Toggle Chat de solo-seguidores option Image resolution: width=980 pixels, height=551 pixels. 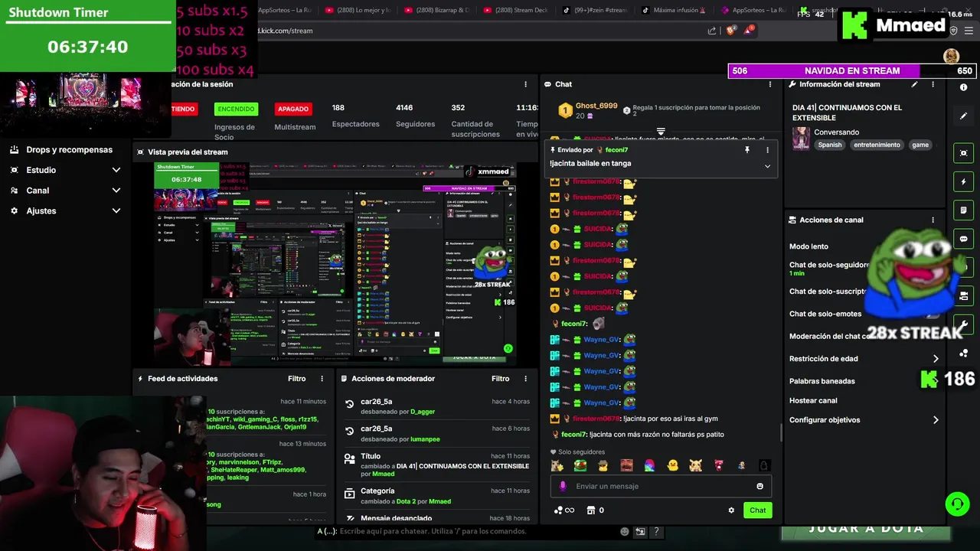829,265
